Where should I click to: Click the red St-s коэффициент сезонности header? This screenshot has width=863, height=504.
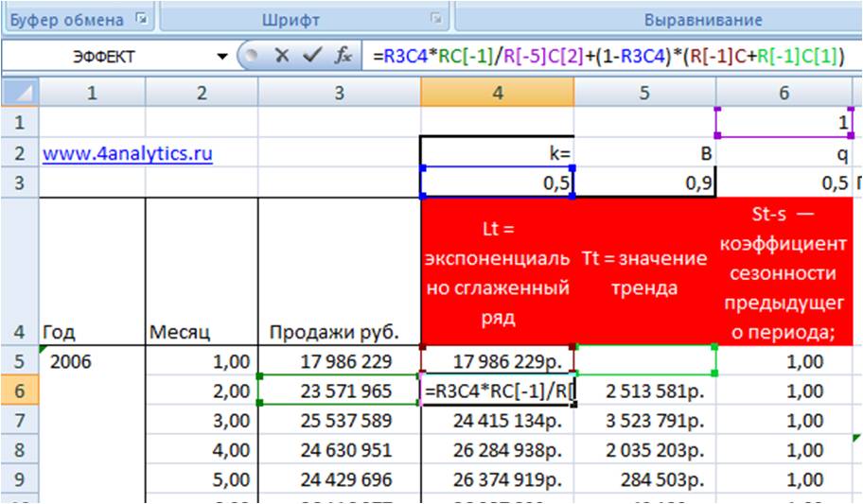[x=784, y=271]
